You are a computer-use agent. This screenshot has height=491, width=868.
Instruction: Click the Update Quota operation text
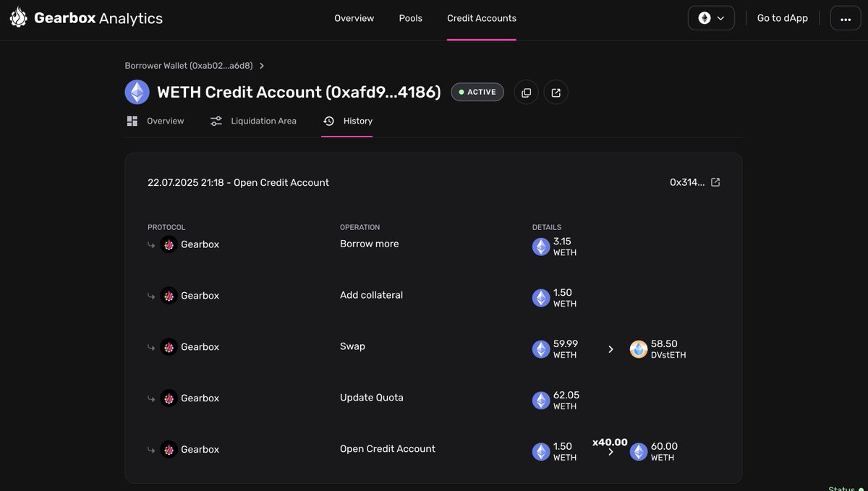coord(372,398)
